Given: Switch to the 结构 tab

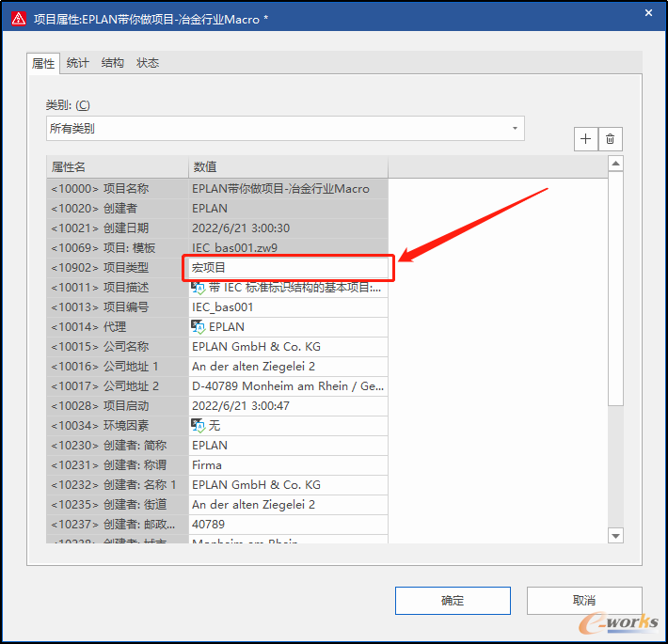Looking at the screenshot, I should pos(113,63).
